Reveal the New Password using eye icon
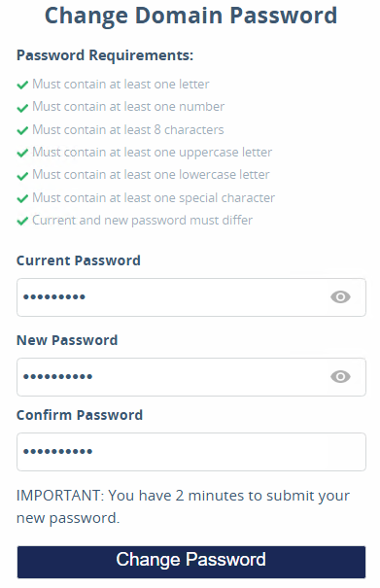The width and height of the screenshot is (380, 588). (x=340, y=376)
